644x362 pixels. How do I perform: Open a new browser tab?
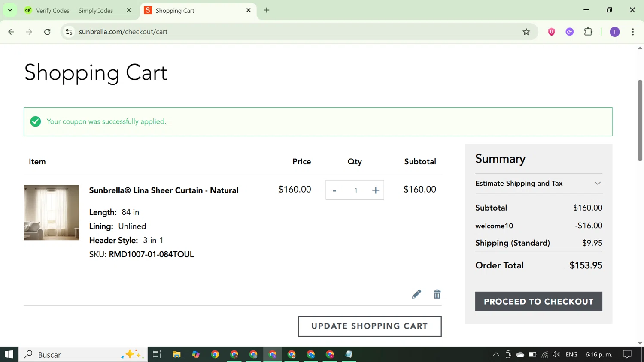267,10
